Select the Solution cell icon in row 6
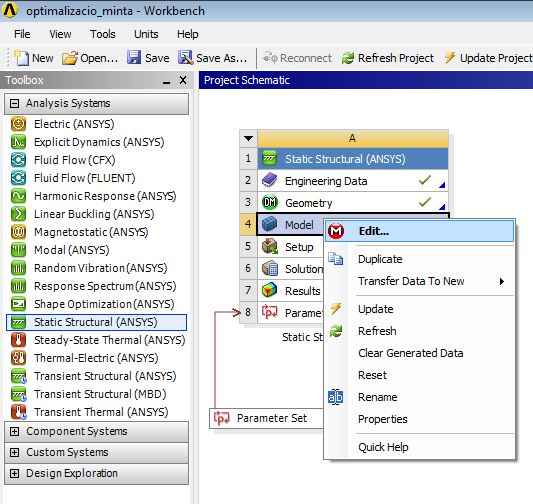 pos(270,268)
